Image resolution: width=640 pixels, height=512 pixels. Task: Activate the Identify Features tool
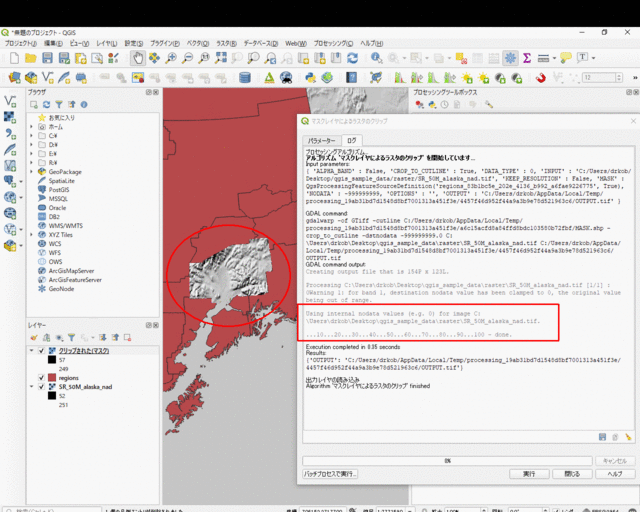(376, 58)
